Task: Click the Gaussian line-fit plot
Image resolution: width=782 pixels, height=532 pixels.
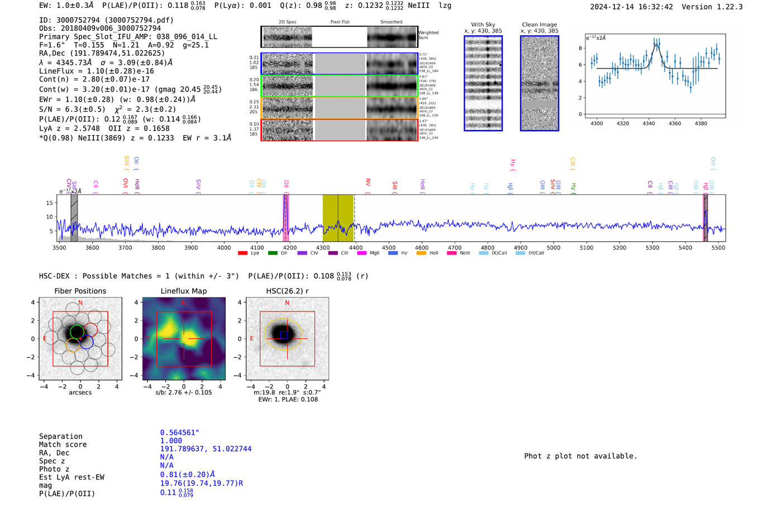Action: tap(655, 76)
